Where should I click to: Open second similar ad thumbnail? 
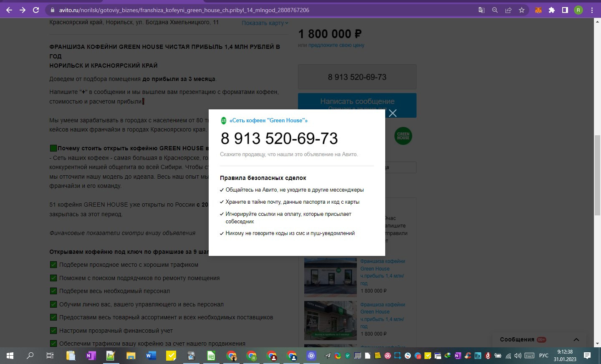(x=331, y=320)
